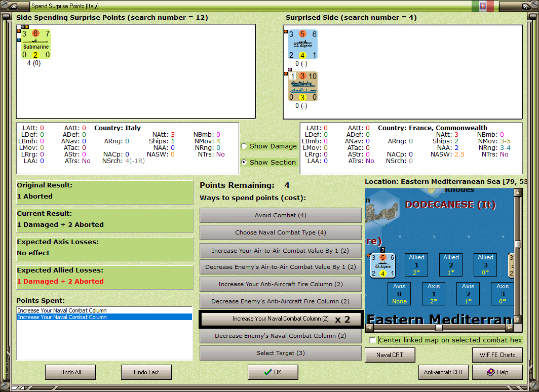This screenshot has height=392, width=539.
Task: Select the Italian Submarine unit counter
Action: pyautogui.click(x=35, y=44)
